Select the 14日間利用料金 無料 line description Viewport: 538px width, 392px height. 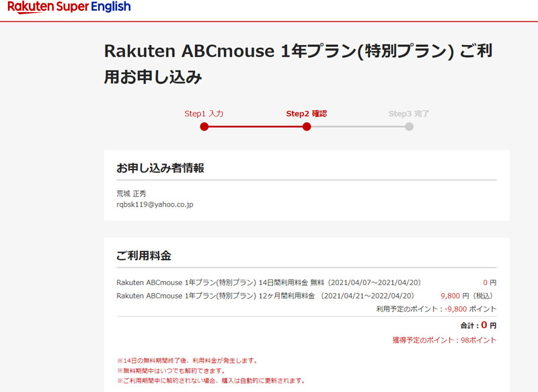click(x=268, y=282)
